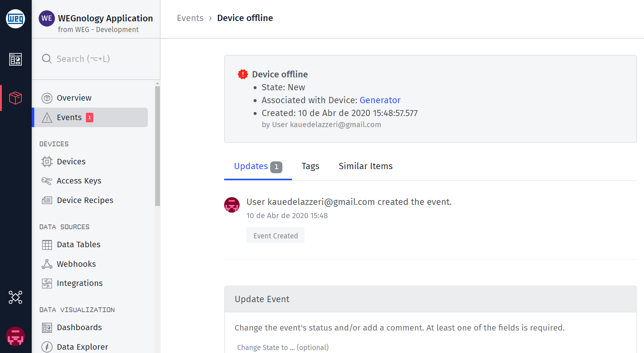The width and height of the screenshot is (644, 353).
Task: Open Overview in the sidebar
Action: [91, 98]
